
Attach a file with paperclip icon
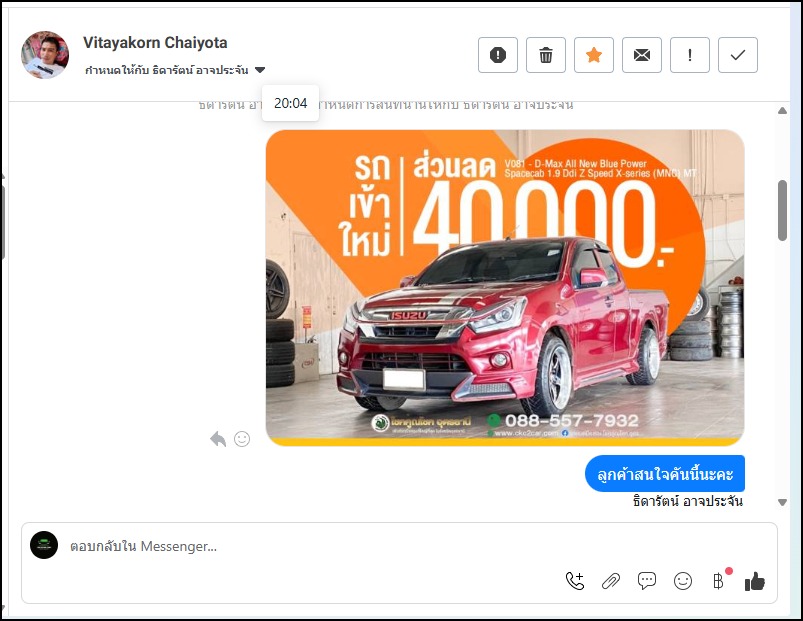pos(610,581)
